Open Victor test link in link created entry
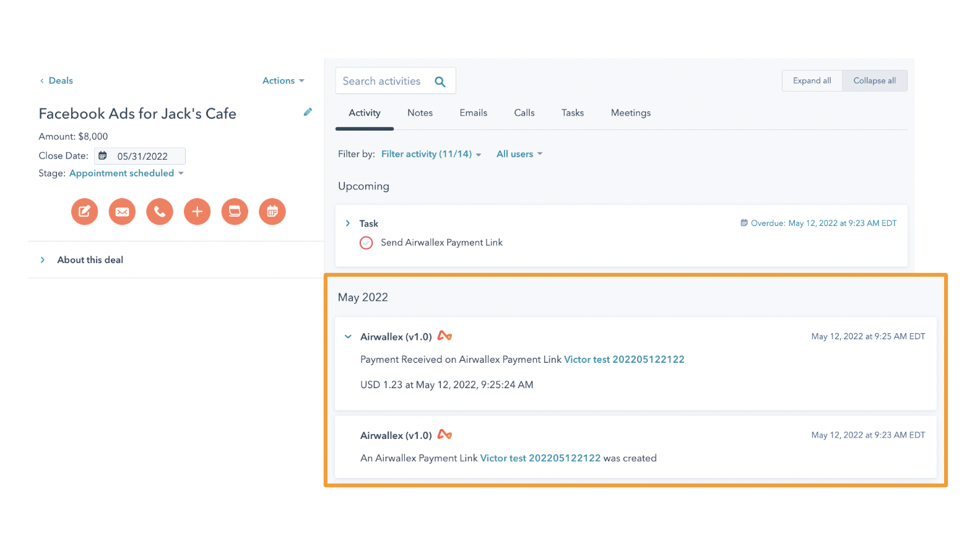 click(x=540, y=458)
